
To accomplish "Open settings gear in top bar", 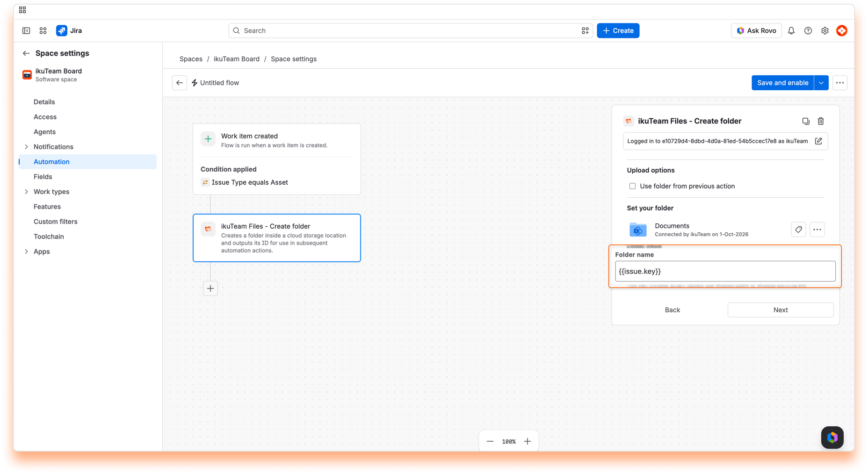I will pos(825,30).
